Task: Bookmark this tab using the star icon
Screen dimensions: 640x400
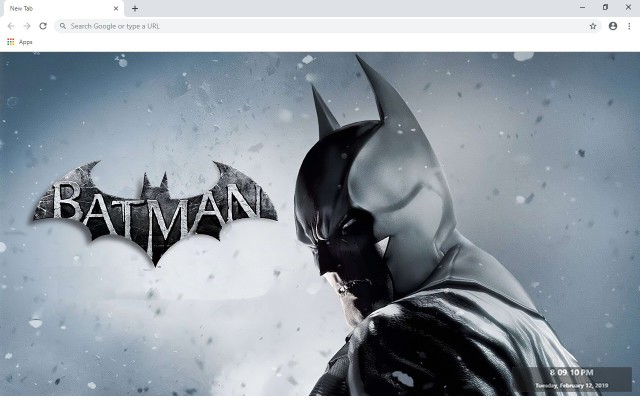Action: pos(593,26)
